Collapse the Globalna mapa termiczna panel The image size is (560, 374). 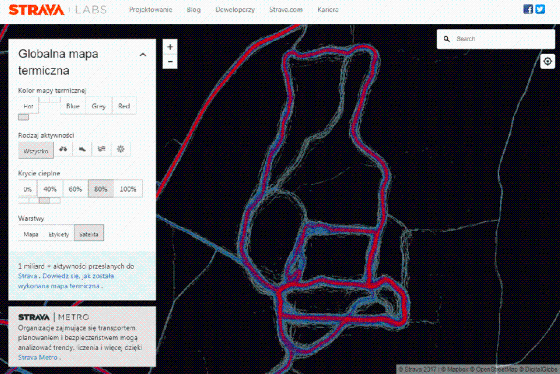click(143, 55)
